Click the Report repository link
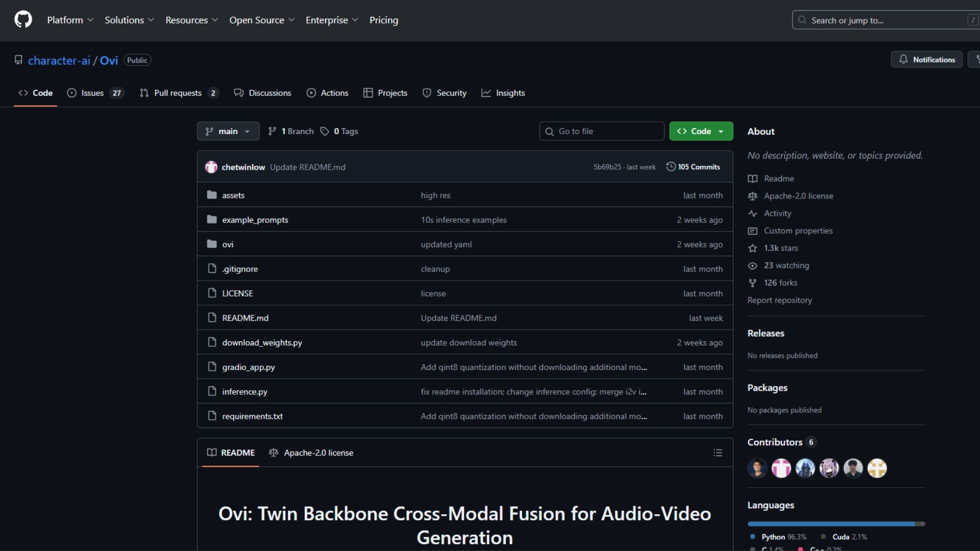980x551 pixels. [779, 300]
